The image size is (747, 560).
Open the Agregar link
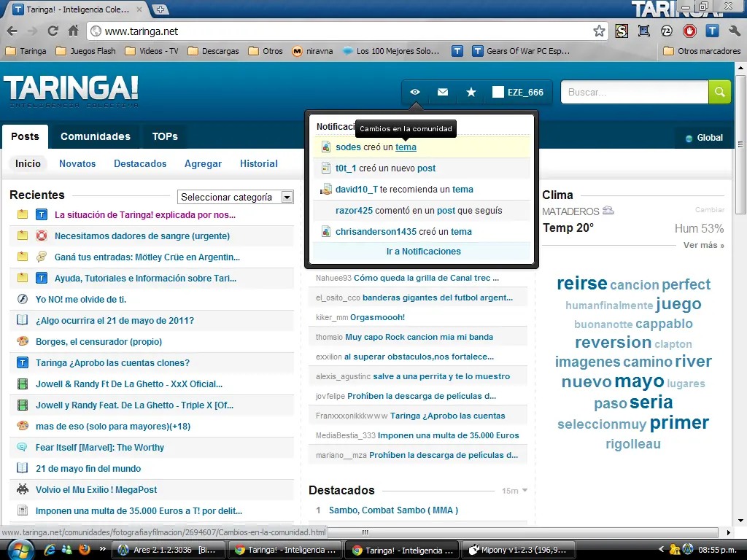tap(203, 164)
